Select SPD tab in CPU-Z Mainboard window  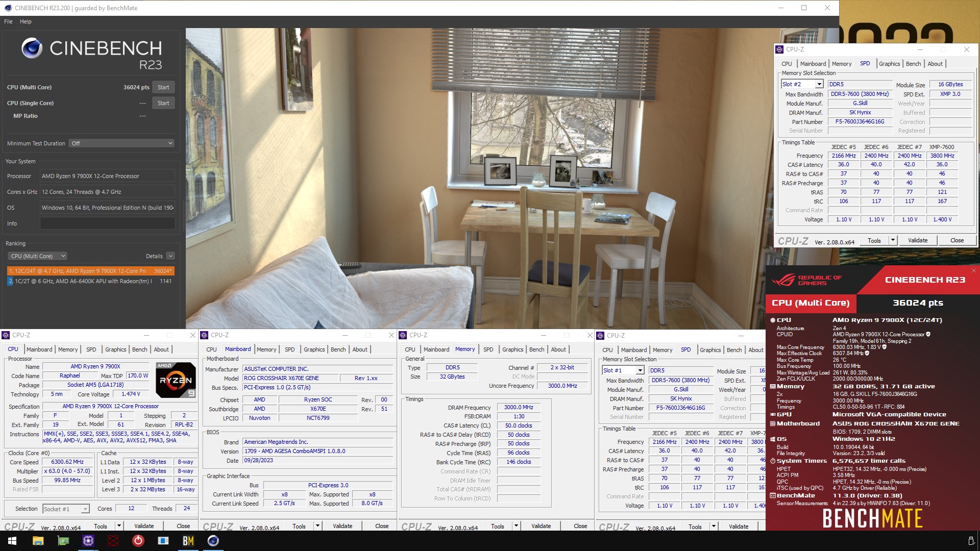pyautogui.click(x=289, y=349)
